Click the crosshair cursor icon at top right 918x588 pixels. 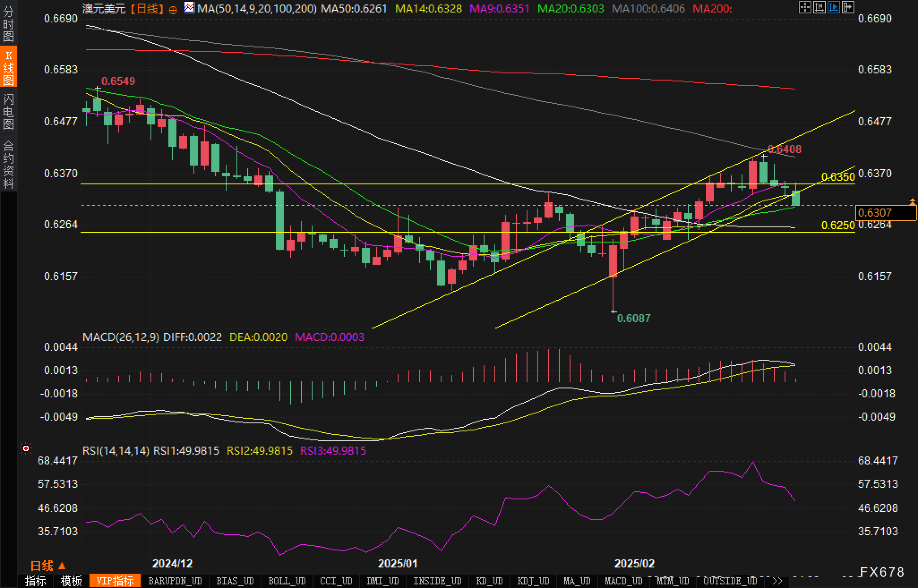(805, 7)
